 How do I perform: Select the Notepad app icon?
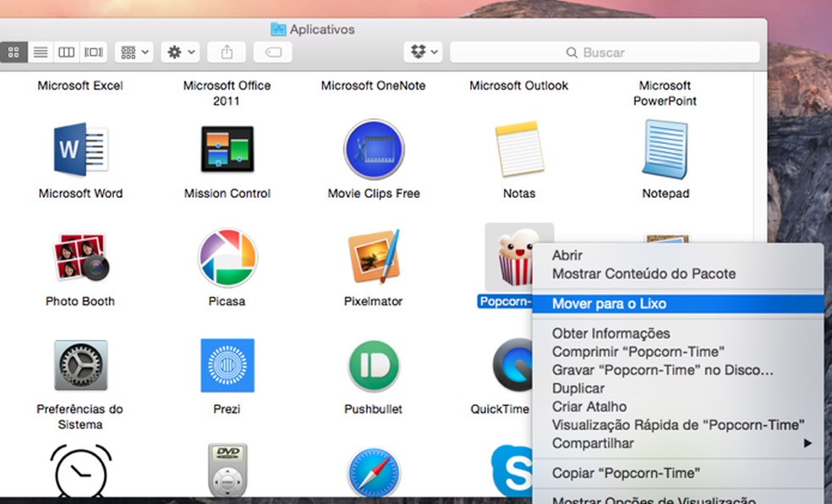point(665,150)
